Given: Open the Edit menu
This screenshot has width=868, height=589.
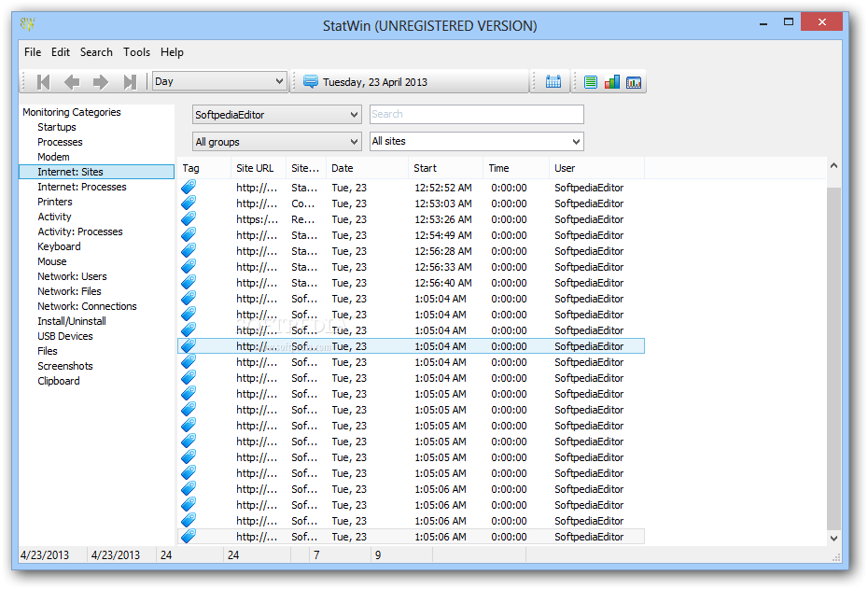Looking at the screenshot, I should click(61, 52).
